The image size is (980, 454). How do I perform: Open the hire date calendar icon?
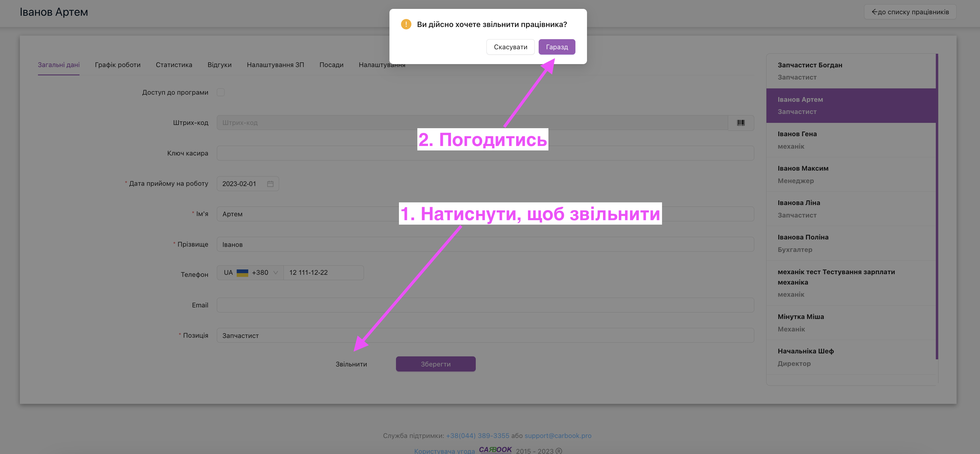coord(270,184)
